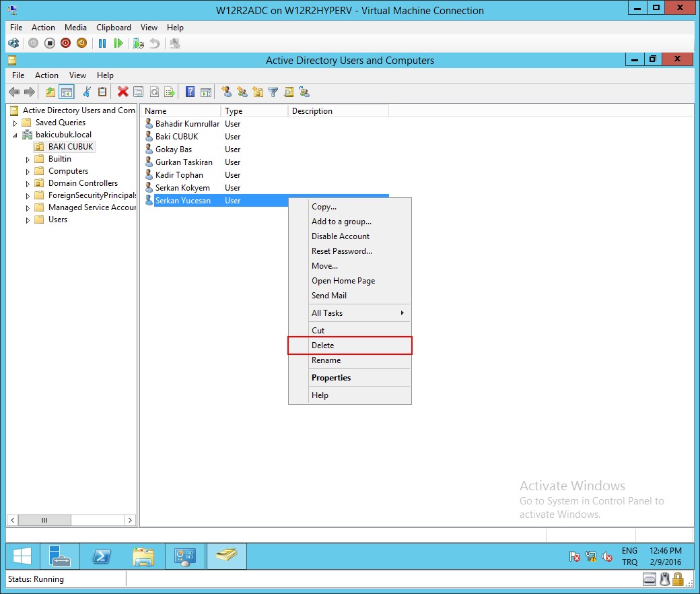Image resolution: width=700 pixels, height=594 pixels.
Task: Click the Description column header
Action: point(339,110)
